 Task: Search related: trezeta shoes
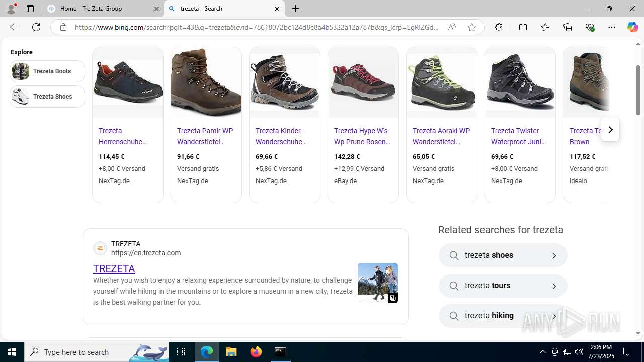pos(503,255)
